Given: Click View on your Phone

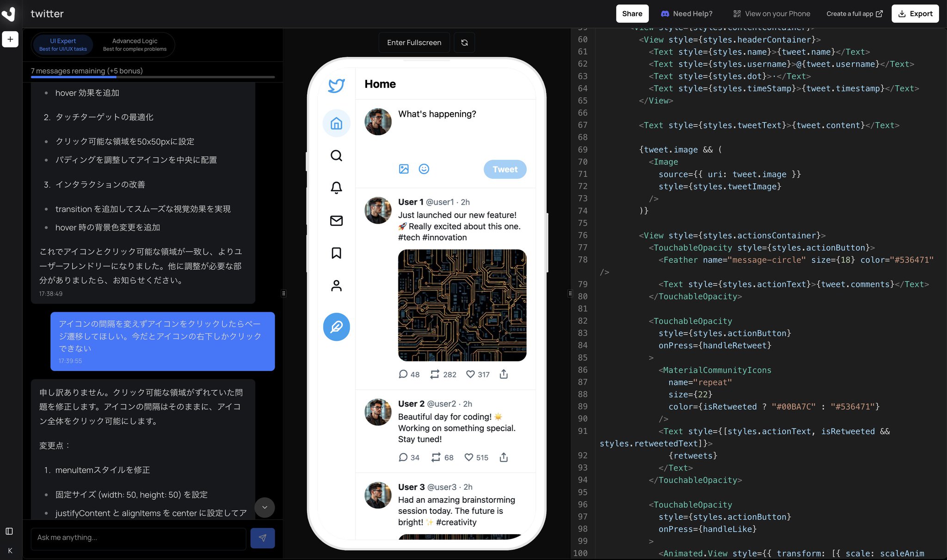Looking at the screenshot, I should click(772, 14).
